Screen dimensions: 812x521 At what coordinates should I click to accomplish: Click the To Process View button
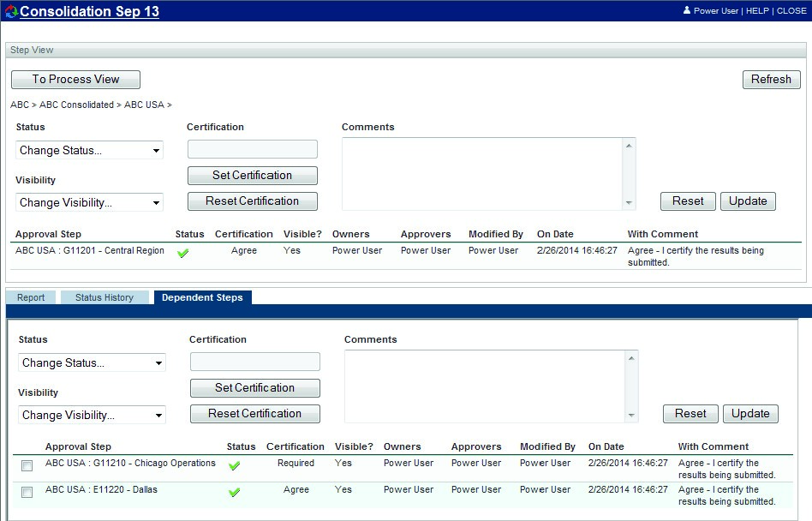75,80
